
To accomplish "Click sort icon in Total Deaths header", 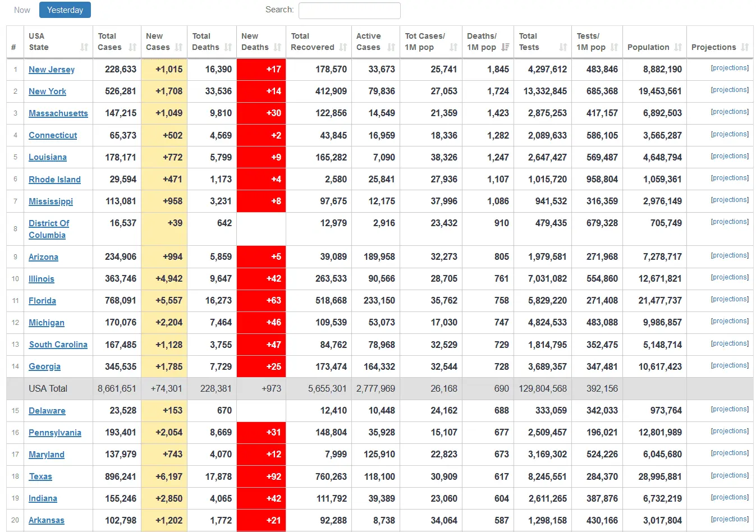I will click(x=228, y=48).
